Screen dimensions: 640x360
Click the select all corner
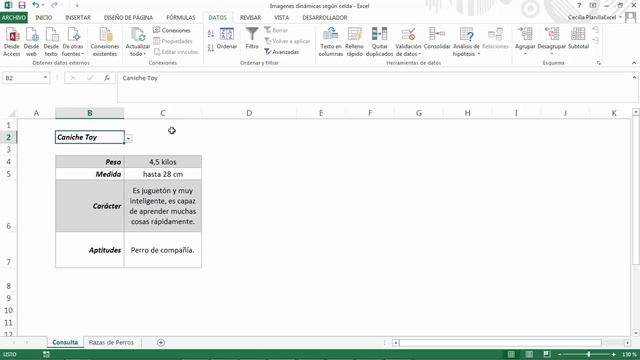(x=11, y=113)
